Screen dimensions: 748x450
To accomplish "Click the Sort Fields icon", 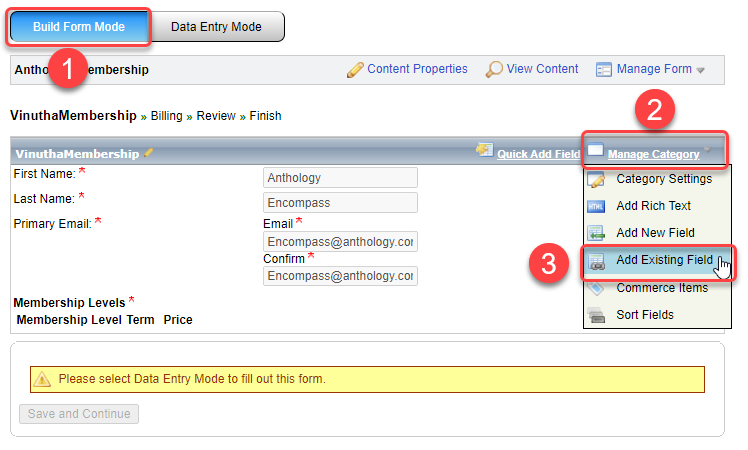I will 597,315.
